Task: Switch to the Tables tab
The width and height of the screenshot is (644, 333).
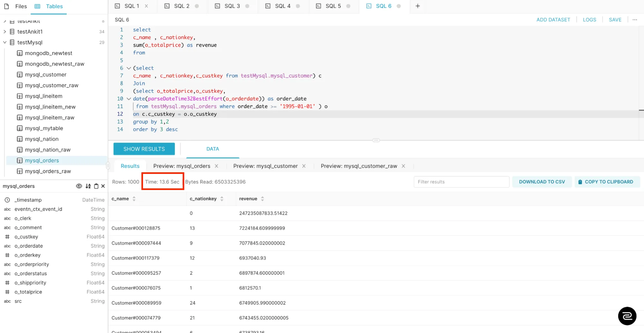Action: 49,6
